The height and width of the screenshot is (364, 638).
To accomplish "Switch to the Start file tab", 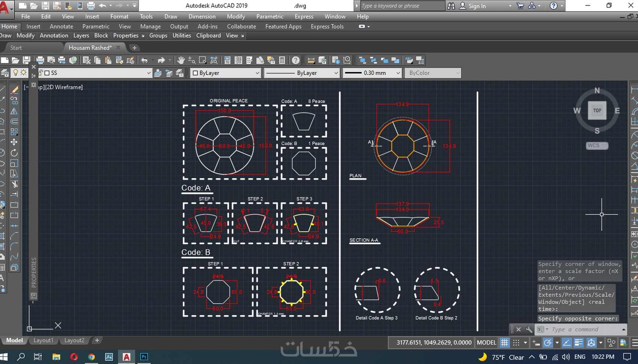I will tap(16, 48).
